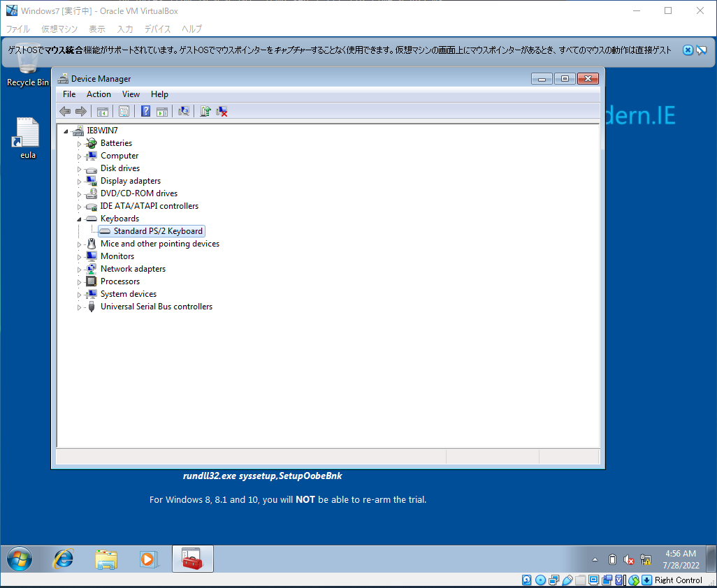Expand the Batteries node

point(79,143)
